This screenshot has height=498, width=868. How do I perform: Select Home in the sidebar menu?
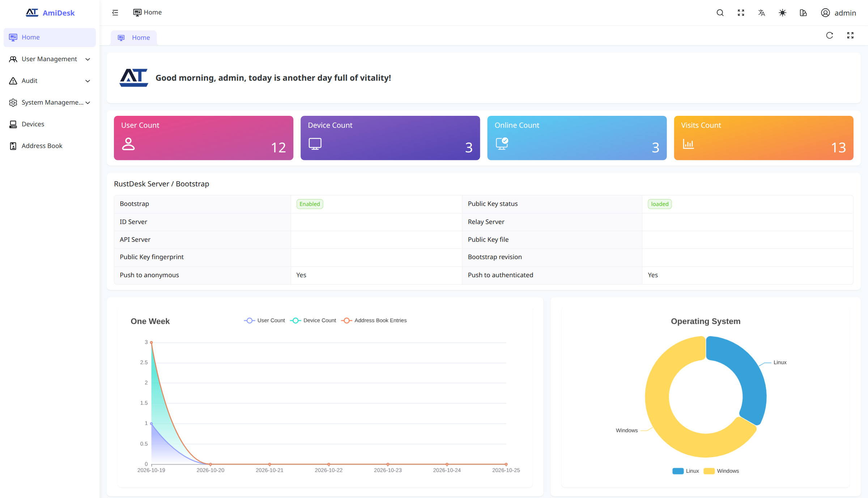50,37
